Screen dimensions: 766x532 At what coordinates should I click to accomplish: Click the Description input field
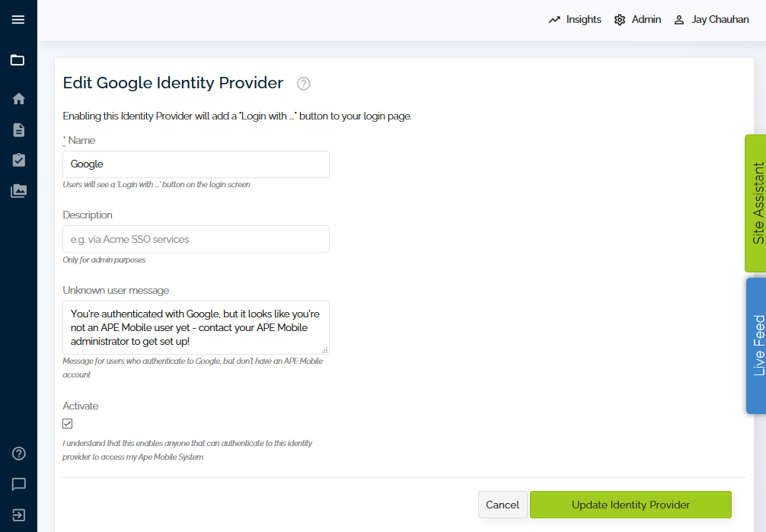(x=196, y=239)
